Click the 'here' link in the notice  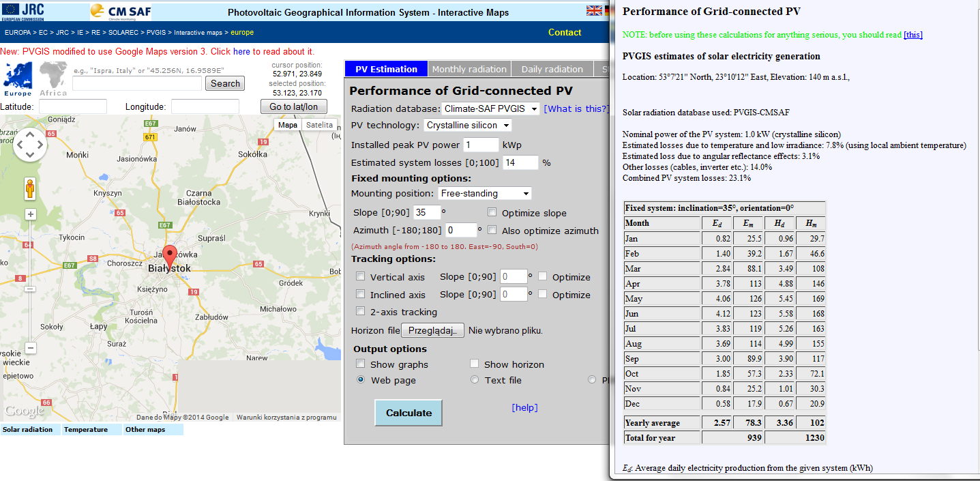[241, 51]
